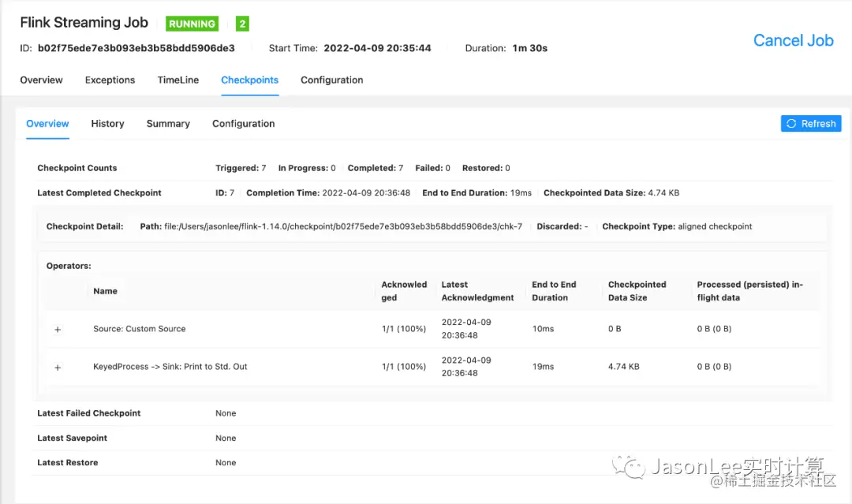The image size is (852, 504).
Task: Click the Failed: 0 count
Action: point(432,168)
